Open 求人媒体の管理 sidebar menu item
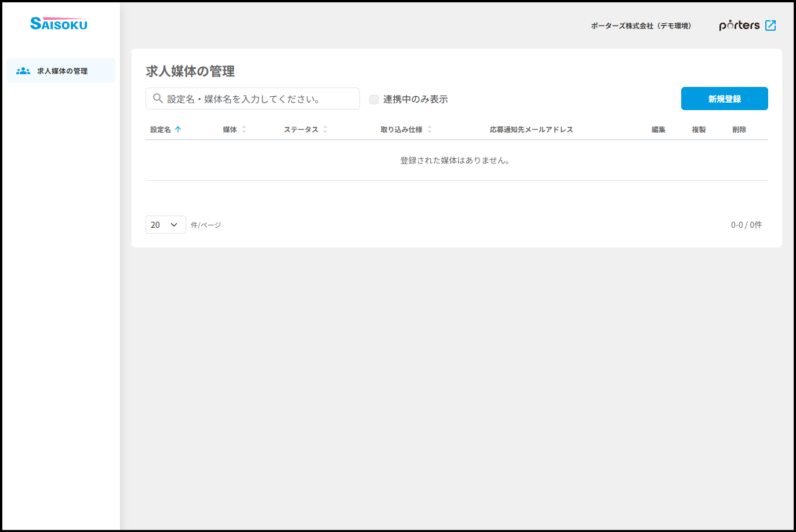Viewport: 796px width, 532px height. 61,71
